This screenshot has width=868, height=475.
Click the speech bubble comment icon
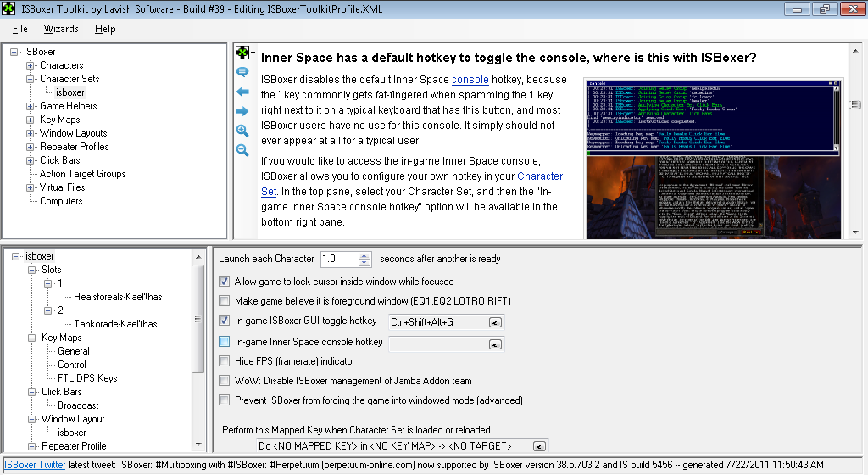coord(242,72)
